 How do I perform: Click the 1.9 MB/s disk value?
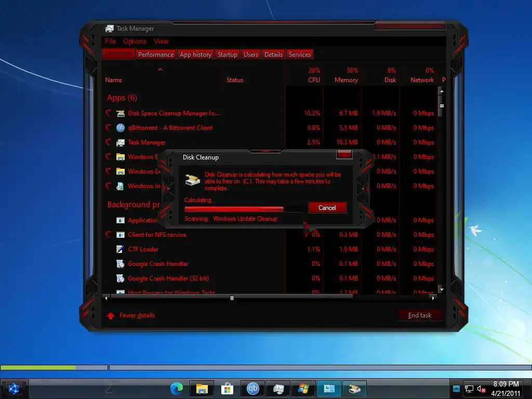click(384, 113)
